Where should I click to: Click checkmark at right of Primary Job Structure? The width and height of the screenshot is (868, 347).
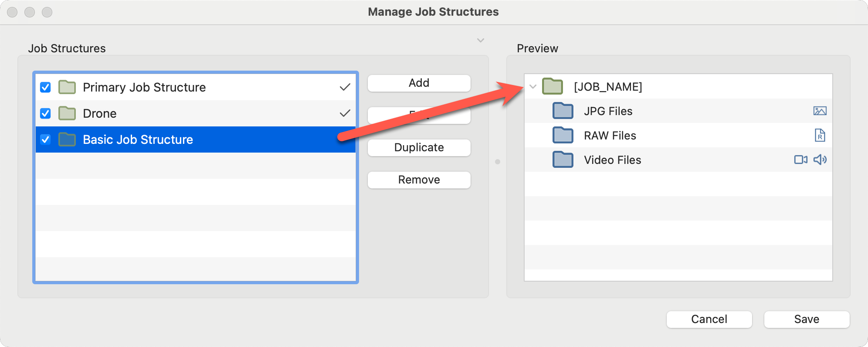click(345, 87)
